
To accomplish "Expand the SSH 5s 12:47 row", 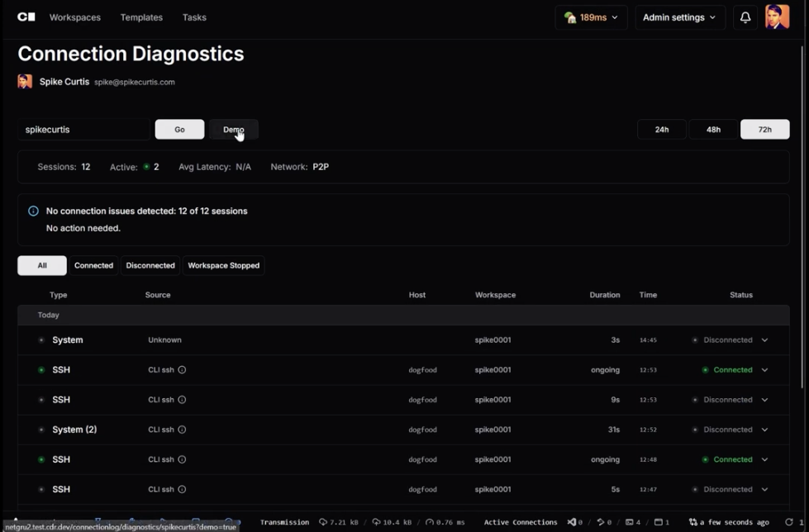I will [x=764, y=490].
